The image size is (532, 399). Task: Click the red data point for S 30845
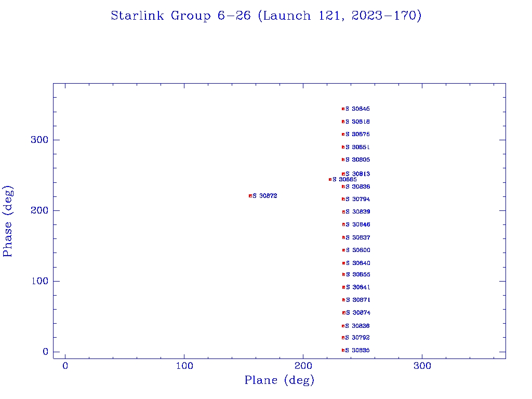click(343, 109)
